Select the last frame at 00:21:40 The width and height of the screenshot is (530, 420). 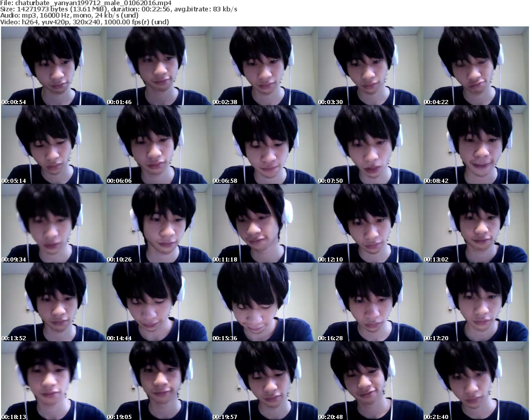coord(476,381)
